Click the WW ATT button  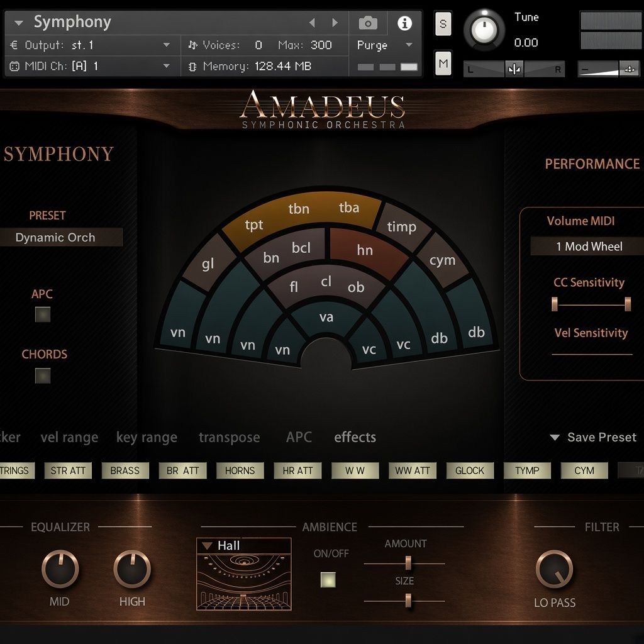[413, 470]
